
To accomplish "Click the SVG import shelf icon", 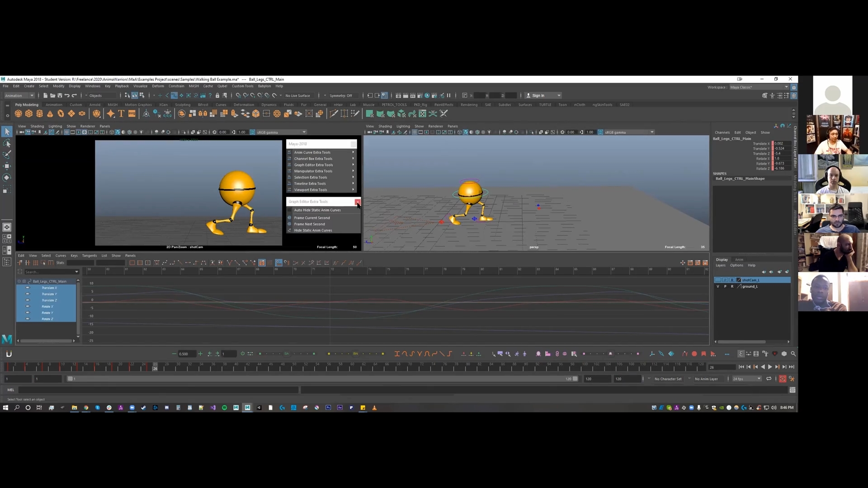I will coord(132,114).
